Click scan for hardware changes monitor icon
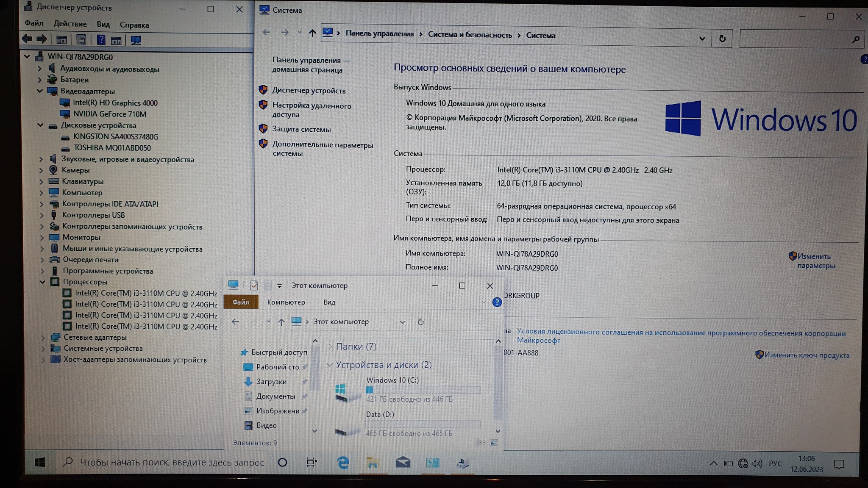Image resolution: width=868 pixels, height=488 pixels. pos(136,40)
